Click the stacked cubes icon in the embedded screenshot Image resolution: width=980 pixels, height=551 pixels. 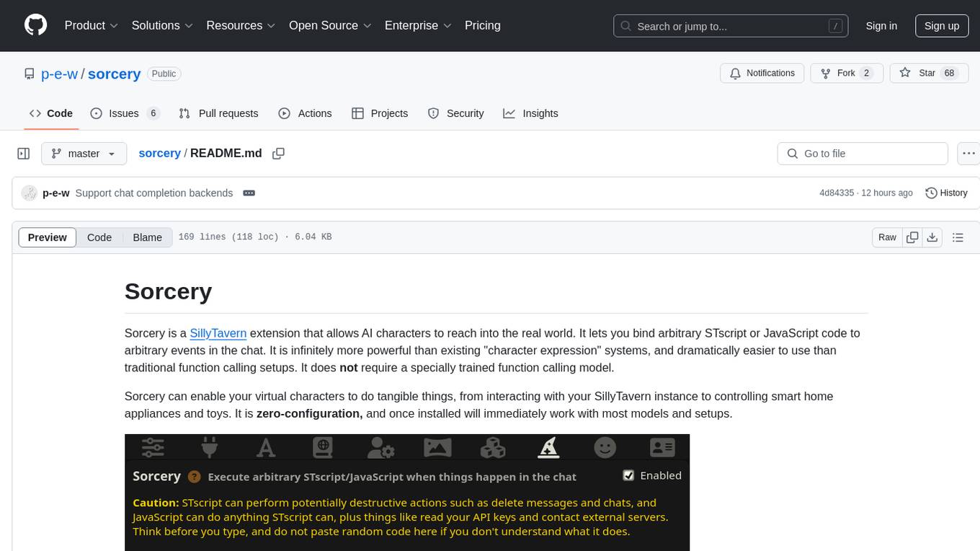point(493,448)
